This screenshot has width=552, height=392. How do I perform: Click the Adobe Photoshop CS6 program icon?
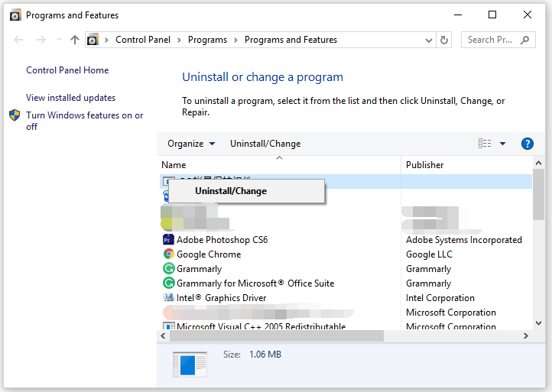click(x=168, y=240)
